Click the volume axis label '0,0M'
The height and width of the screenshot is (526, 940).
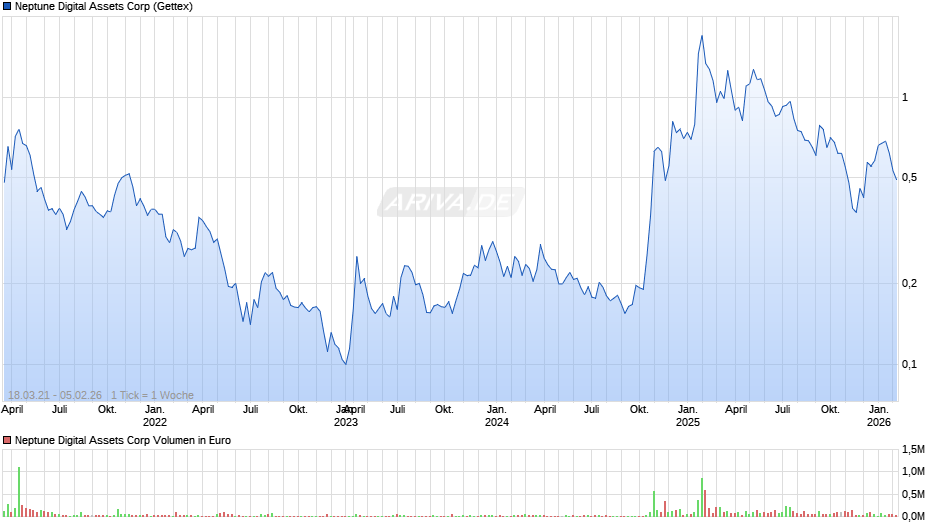coord(913,516)
